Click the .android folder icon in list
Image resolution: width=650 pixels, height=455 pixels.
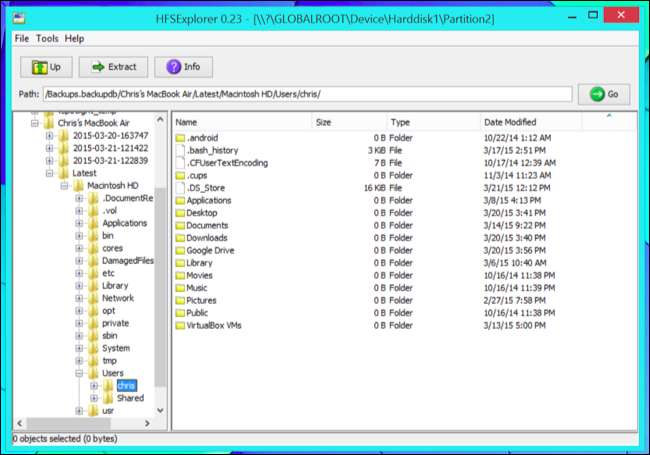tap(180, 138)
